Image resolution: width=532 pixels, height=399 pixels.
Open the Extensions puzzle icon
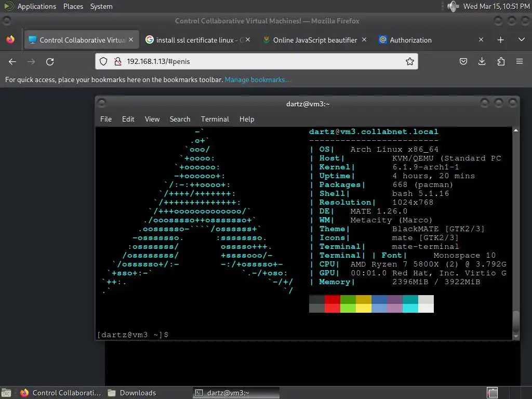(x=501, y=61)
